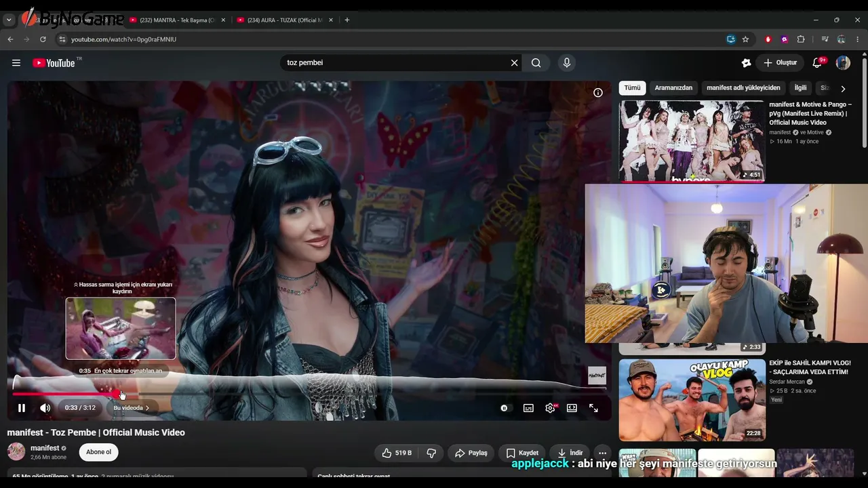Open more actions three-dot menu
The height and width of the screenshot is (488, 868).
[x=602, y=453]
